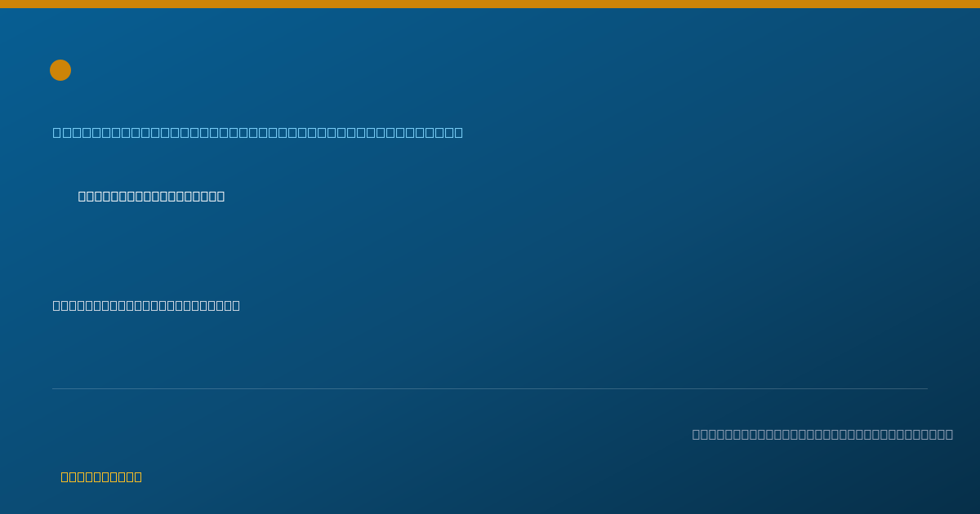Open the yellow text link at bottom left
The image size is (980, 514).
pos(101,476)
